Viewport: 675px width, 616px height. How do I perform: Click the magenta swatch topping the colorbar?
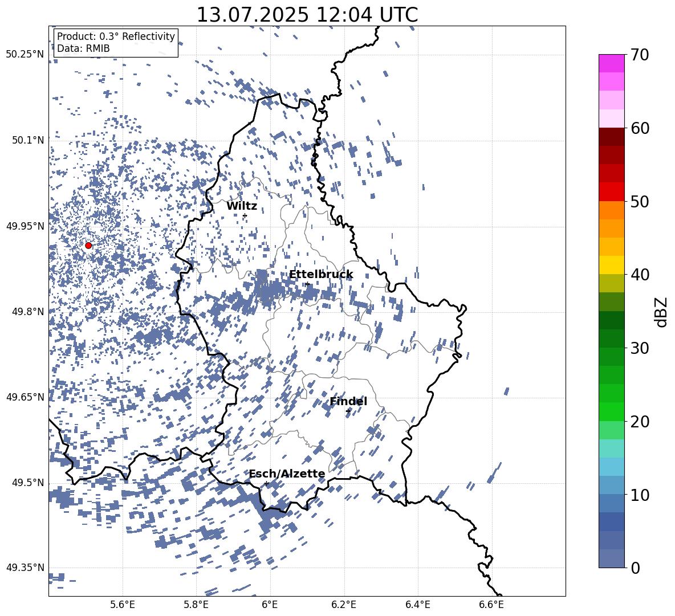pos(611,63)
